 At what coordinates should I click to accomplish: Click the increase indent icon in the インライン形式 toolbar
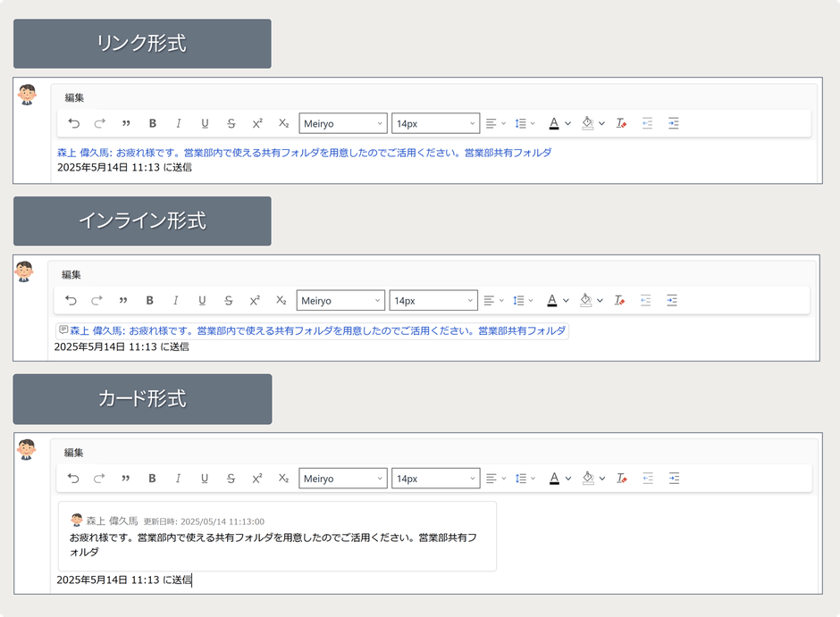(x=672, y=300)
